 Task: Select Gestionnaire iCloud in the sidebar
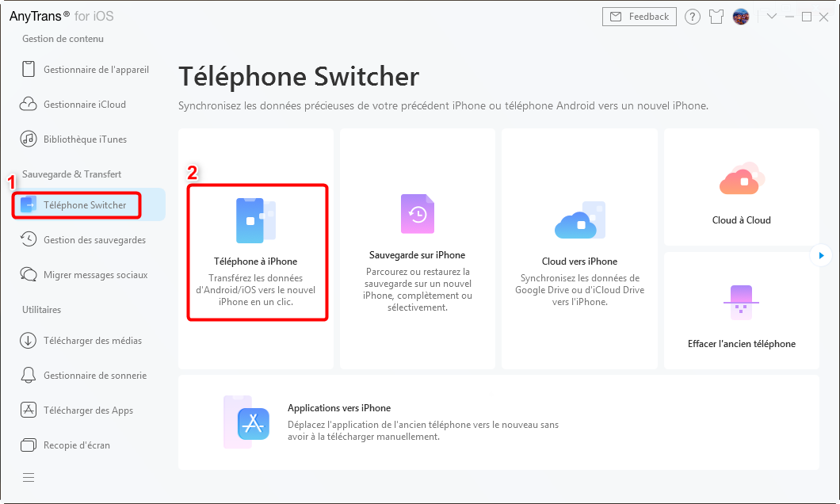click(86, 105)
